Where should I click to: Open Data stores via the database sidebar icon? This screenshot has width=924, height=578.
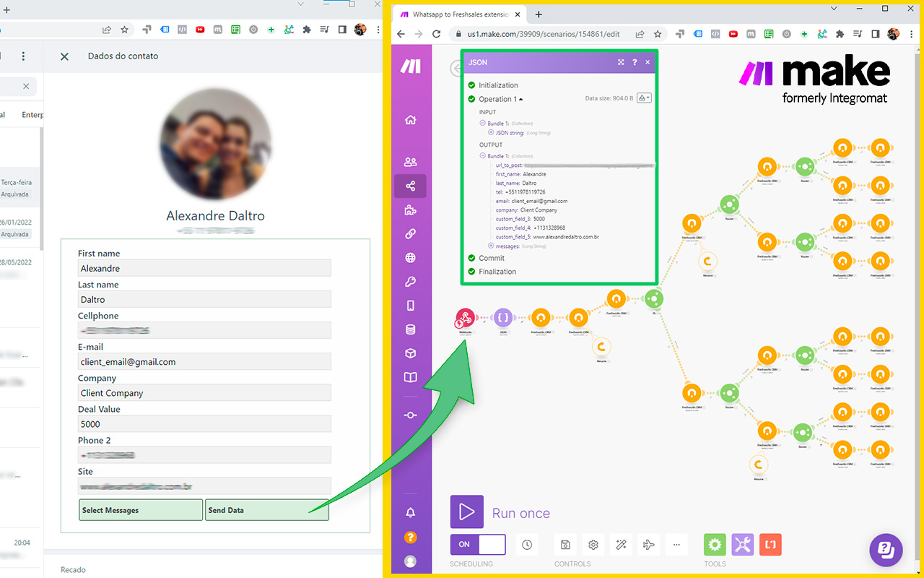(x=411, y=329)
